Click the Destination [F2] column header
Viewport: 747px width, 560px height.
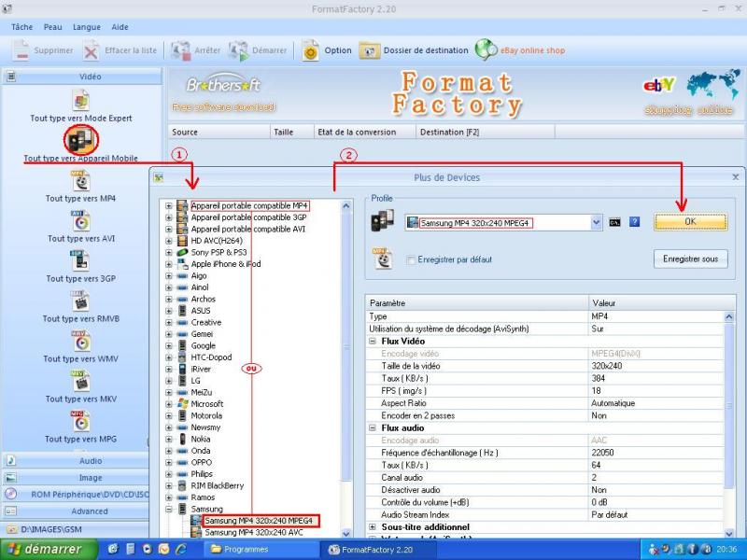485,132
